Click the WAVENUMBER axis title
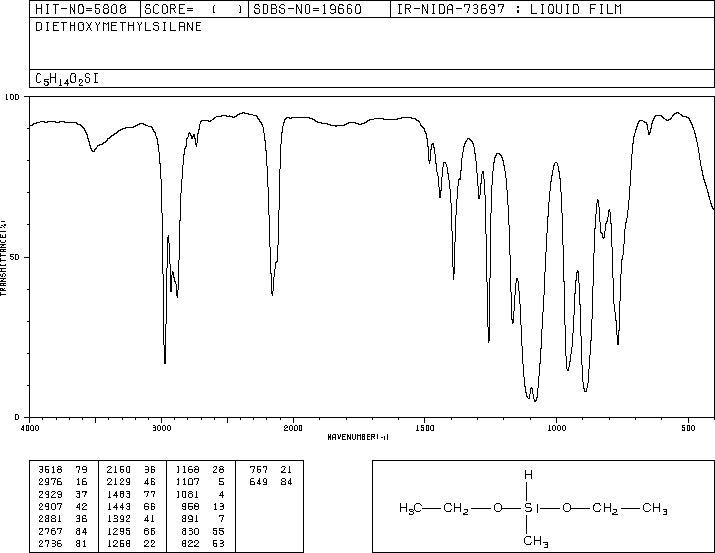The width and height of the screenshot is (715, 553). point(358,437)
